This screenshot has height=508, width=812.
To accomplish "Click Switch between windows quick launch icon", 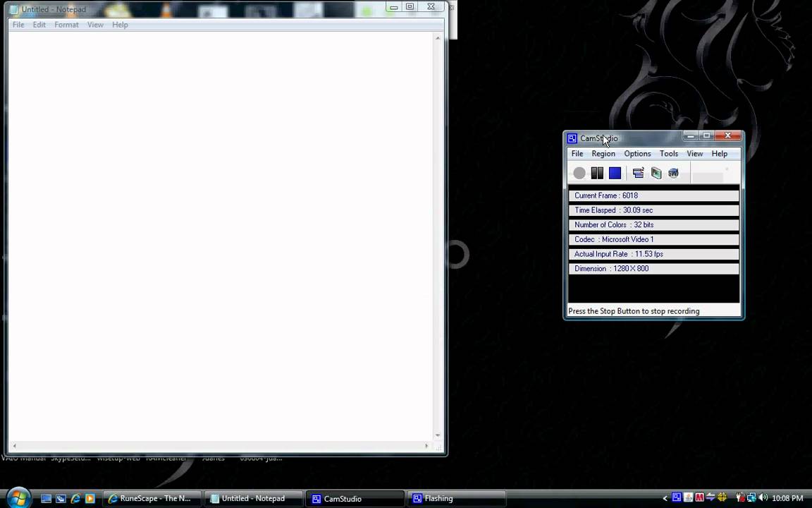I will coord(61,499).
